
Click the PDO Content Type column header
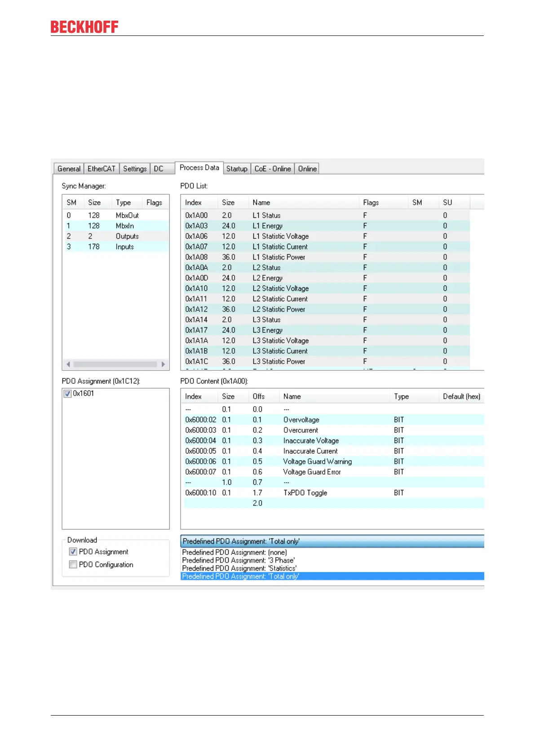point(414,396)
